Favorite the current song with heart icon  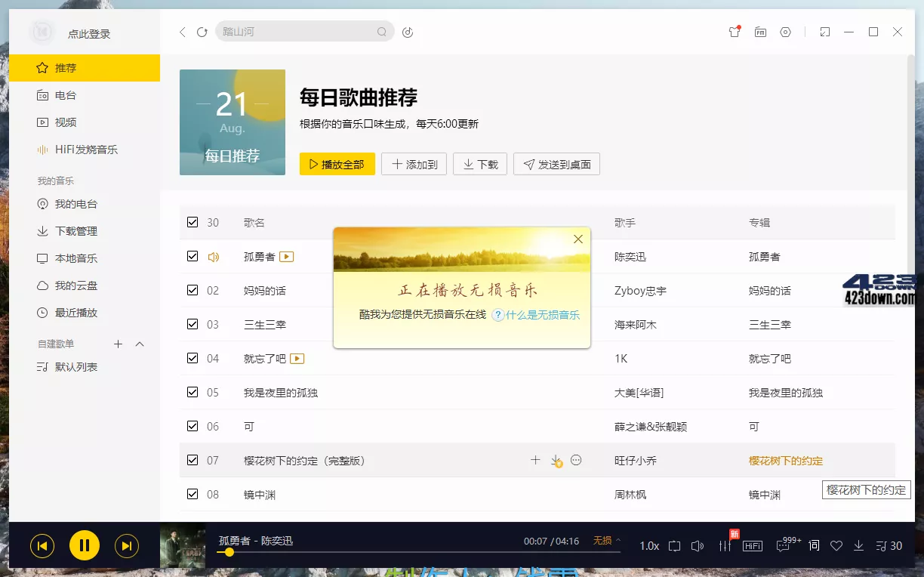pos(836,545)
